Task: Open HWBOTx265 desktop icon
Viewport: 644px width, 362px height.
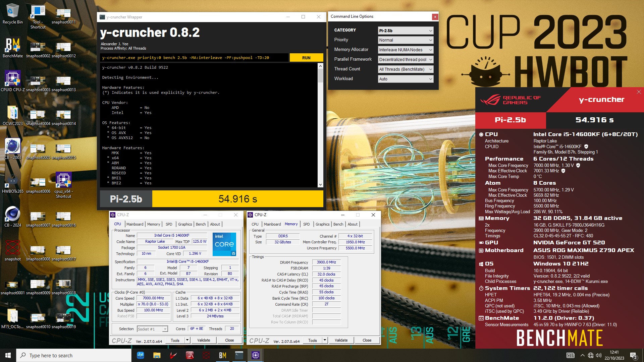Action: click(13, 183)
